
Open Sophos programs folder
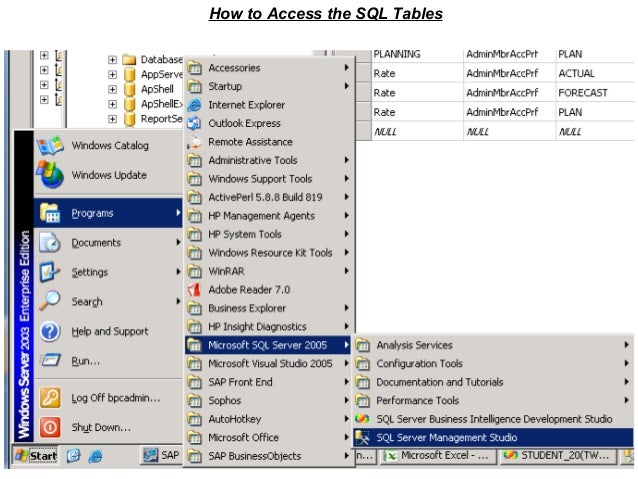[269, 400]
